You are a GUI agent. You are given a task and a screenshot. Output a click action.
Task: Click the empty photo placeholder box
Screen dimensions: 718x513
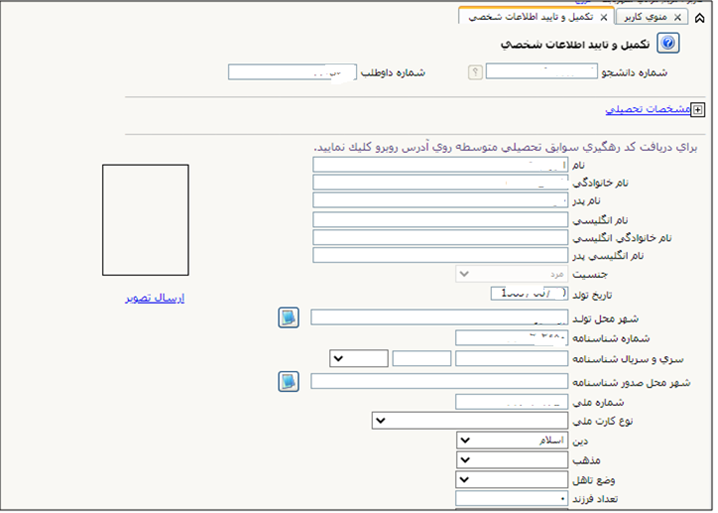click(145, 220)
